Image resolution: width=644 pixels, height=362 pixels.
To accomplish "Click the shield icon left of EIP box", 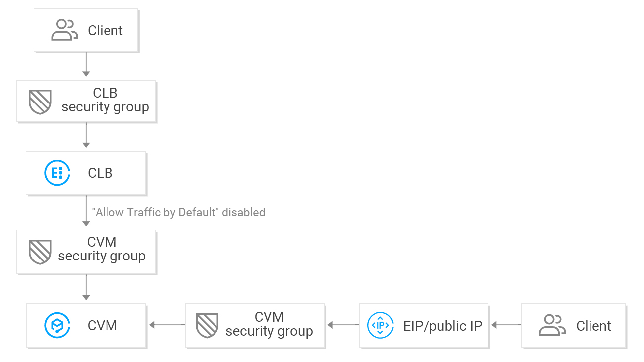I will tap(208, 325).
